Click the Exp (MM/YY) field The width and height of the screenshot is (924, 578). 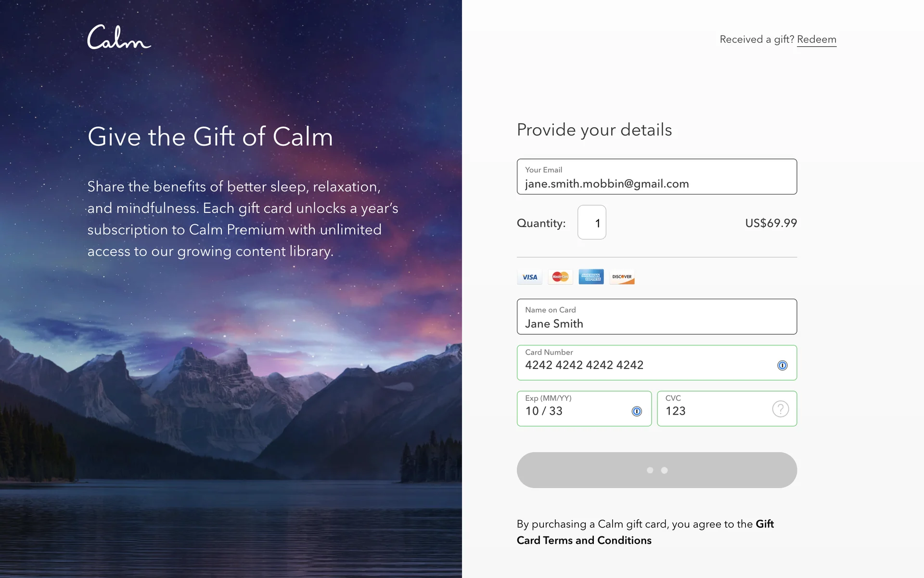tap(575, 411)
